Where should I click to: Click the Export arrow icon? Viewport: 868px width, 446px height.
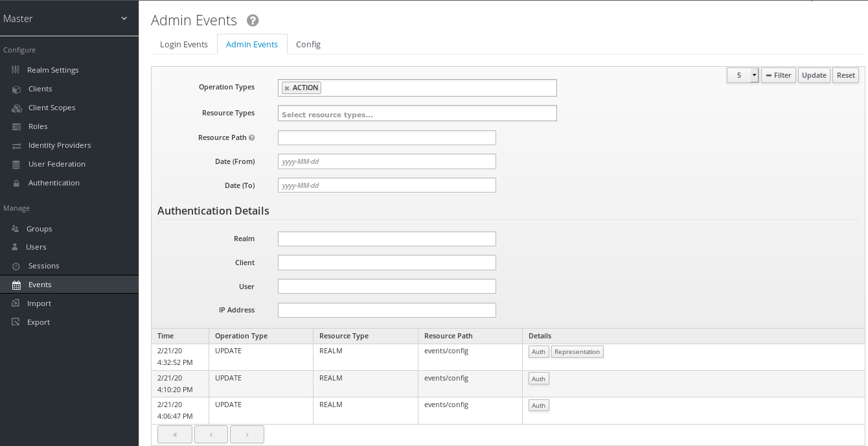[x=16, y=322]
